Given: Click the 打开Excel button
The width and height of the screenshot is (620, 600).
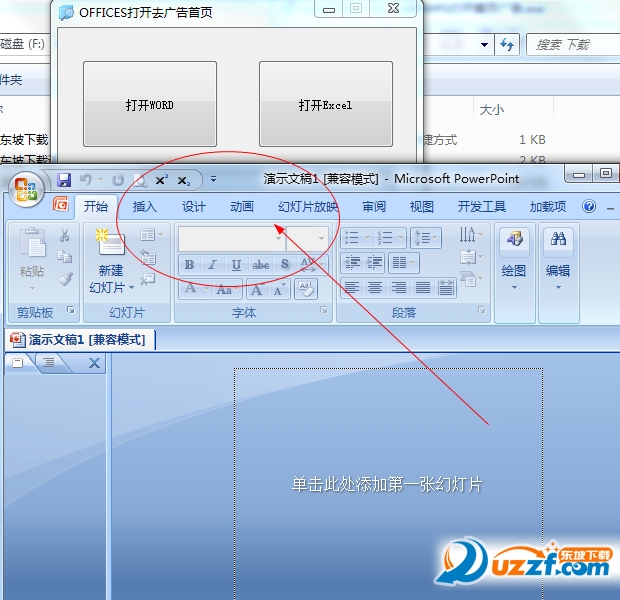Looking at the screenshot, I should click(x=326, y=104).
